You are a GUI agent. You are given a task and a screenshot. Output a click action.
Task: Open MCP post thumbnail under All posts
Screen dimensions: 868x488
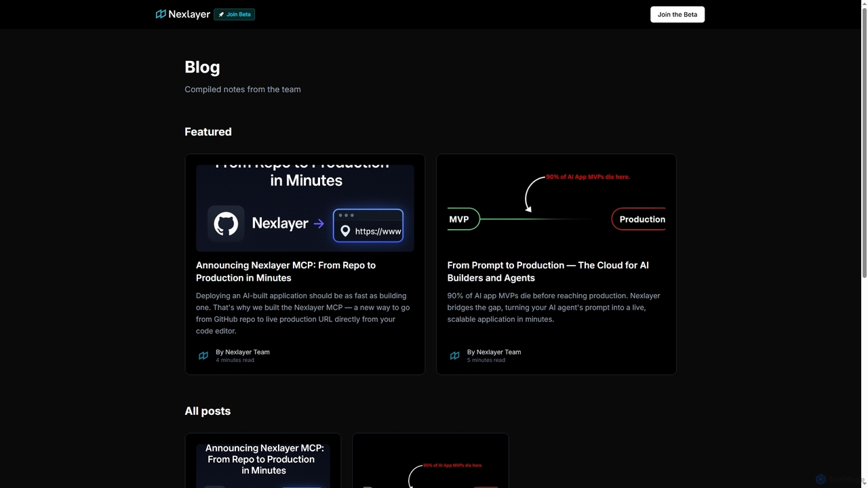(x=263, y=466)
